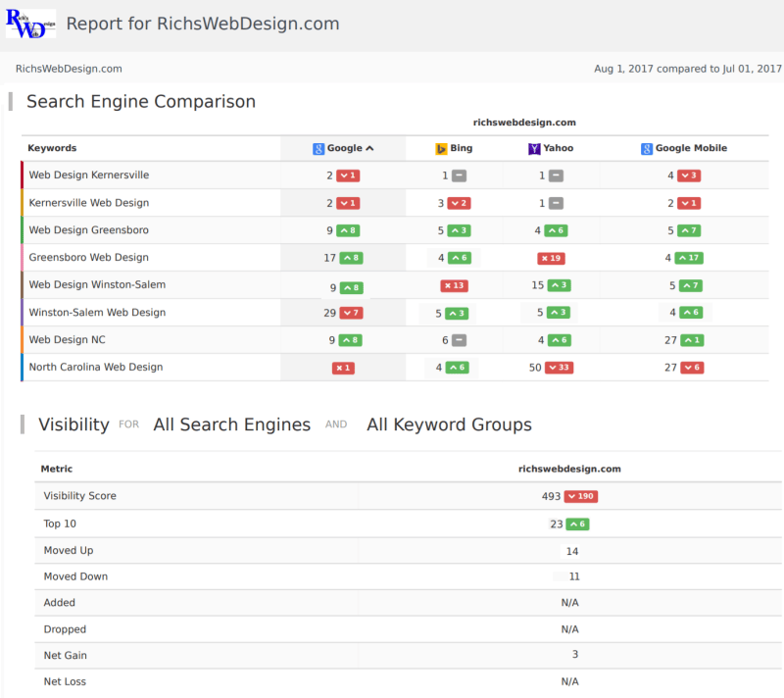Click the Metric column header
The height and width of the screenshot is (698, 784).
[x=57, y=469]
